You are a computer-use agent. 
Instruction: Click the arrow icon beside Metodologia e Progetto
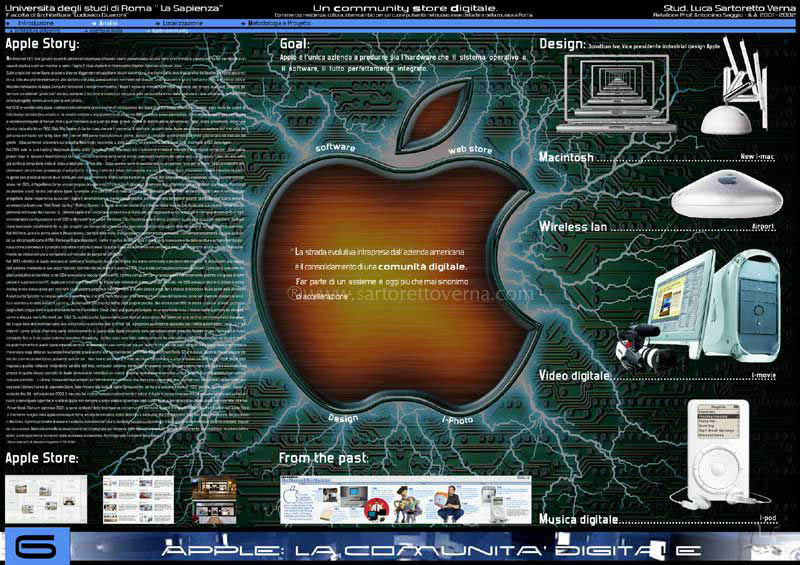(x=243, y=23)
